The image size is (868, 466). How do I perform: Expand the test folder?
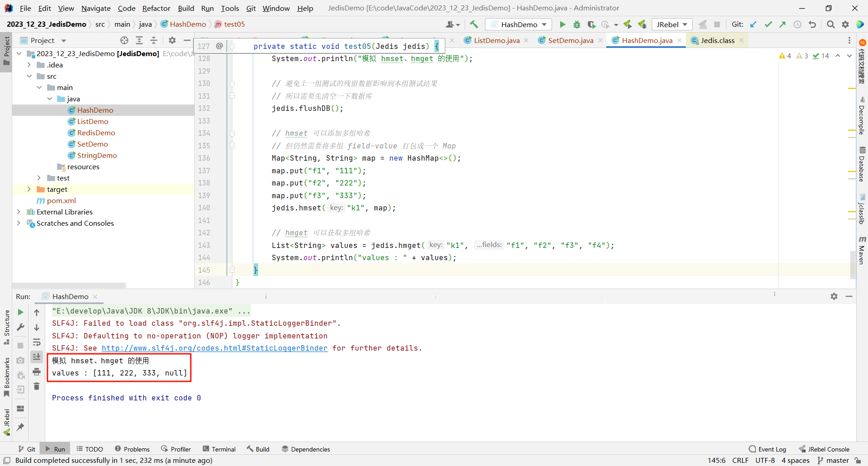[39, 178]
